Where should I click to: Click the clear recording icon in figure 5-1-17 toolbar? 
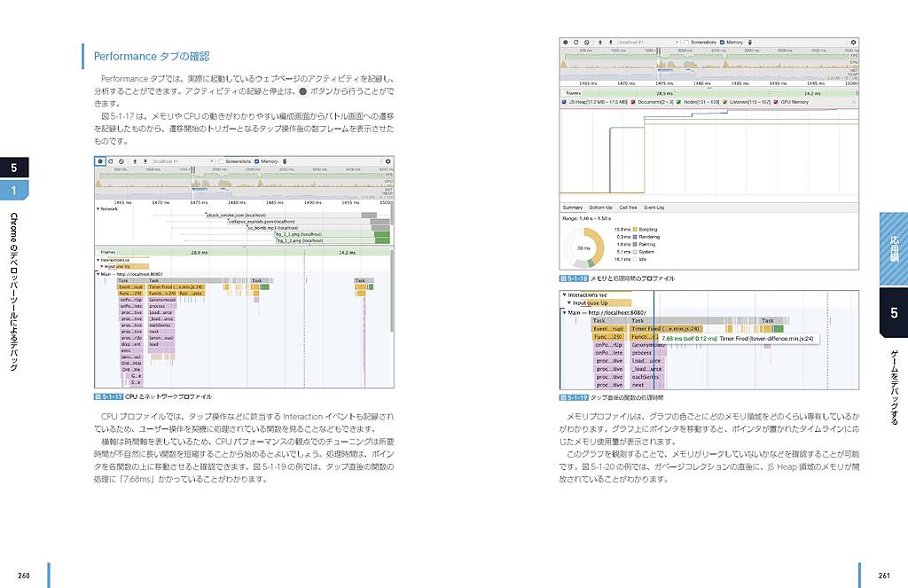pyautogui.click(x=121, y=161)
